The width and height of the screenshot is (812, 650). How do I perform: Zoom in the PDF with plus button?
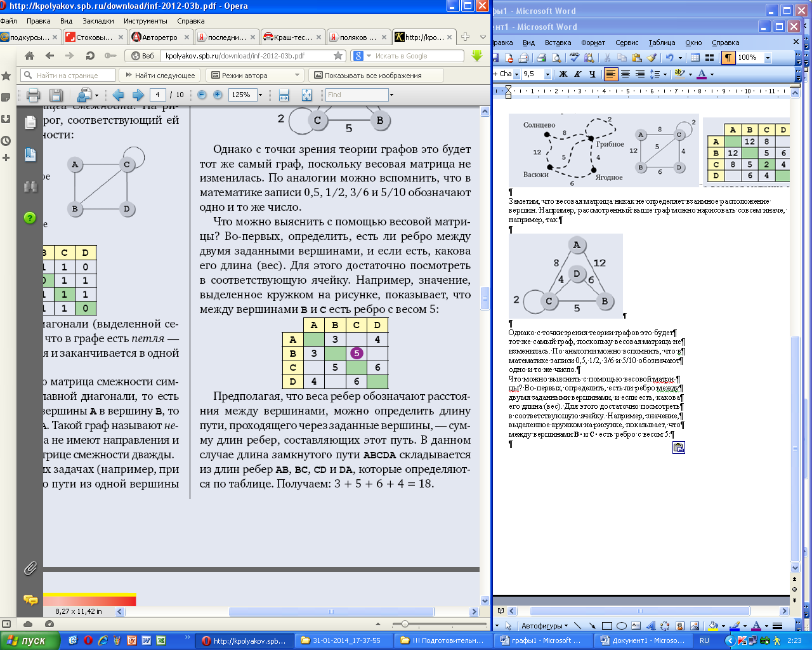click(218, 95)
